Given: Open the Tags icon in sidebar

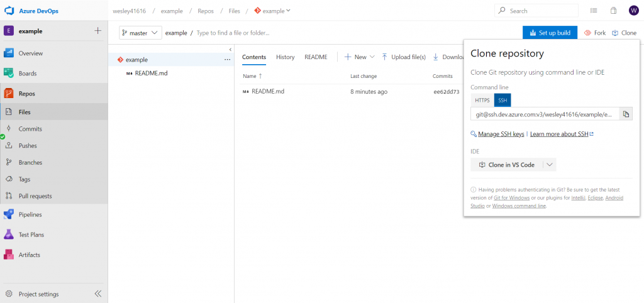Looking at the screenshot, I should point(9,179).
